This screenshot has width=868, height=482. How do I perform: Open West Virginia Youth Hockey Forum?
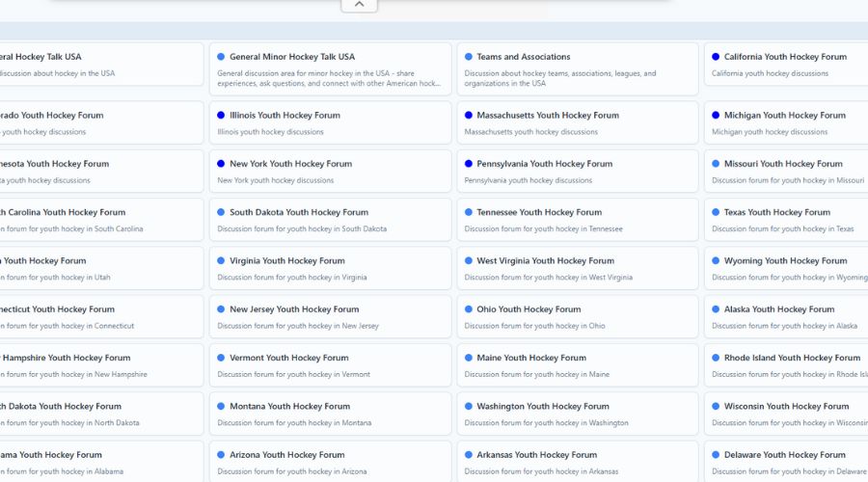(x=545, y=260)
